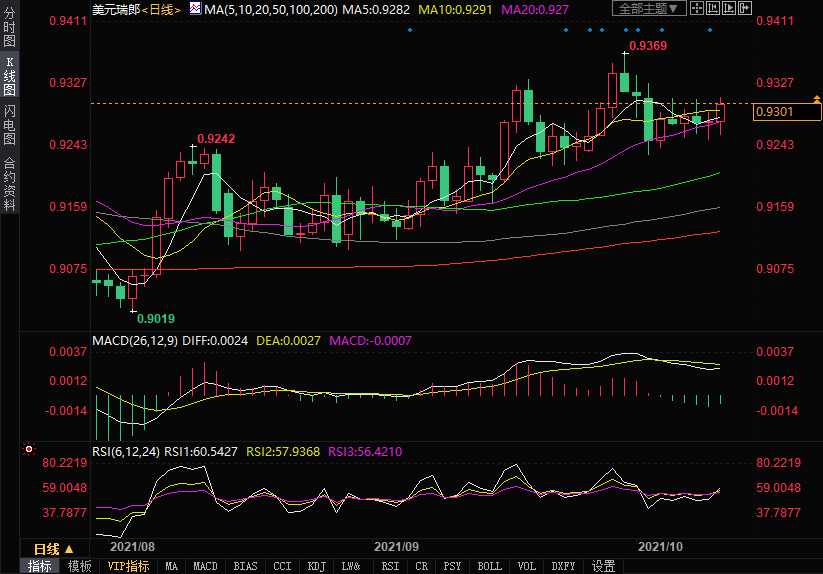This screenshot has width=823, height=574.
Task: Click the chart zoom-range icon beside crosshair
Action: click(x=712, y=9)
